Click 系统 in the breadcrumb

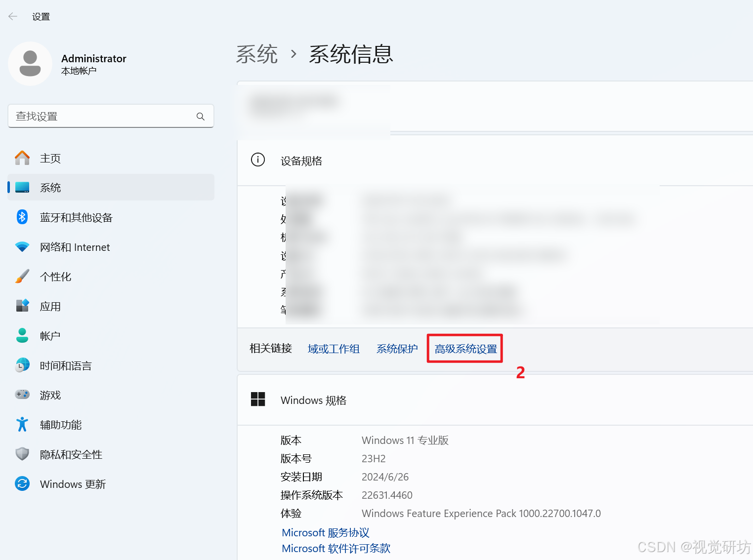coord(257,54)
